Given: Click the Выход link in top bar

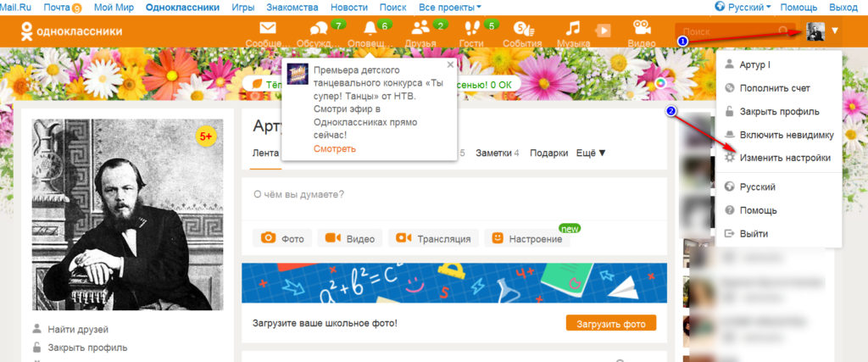Looking at the screenshot, I should click(x=843, y=7).
